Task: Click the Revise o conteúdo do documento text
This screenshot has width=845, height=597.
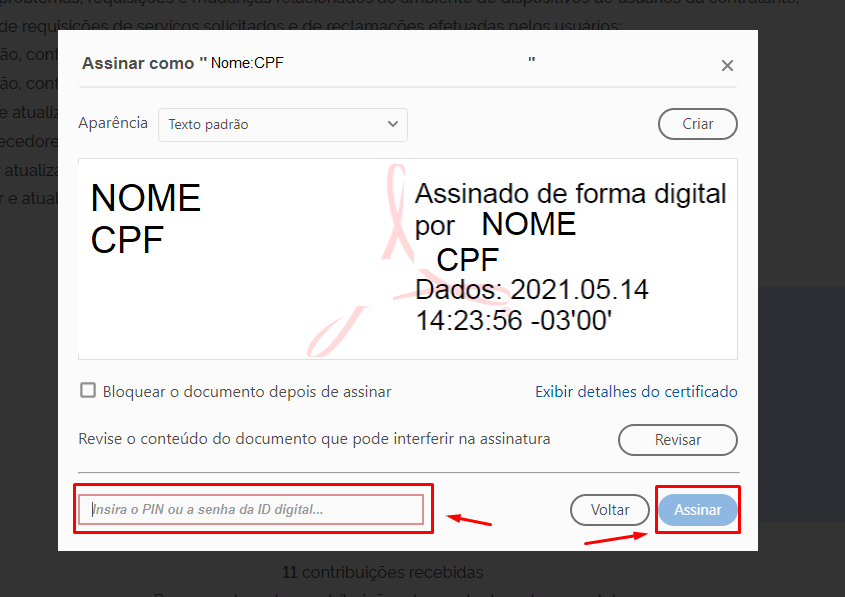Action: tap(314, 439)
